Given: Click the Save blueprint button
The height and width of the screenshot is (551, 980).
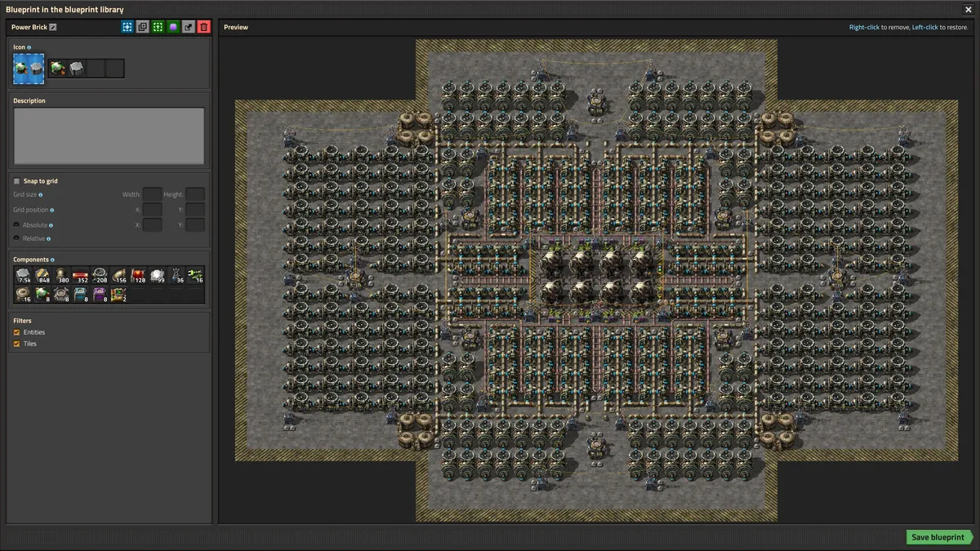Looking at the screenshot, I should coord(939,537).
